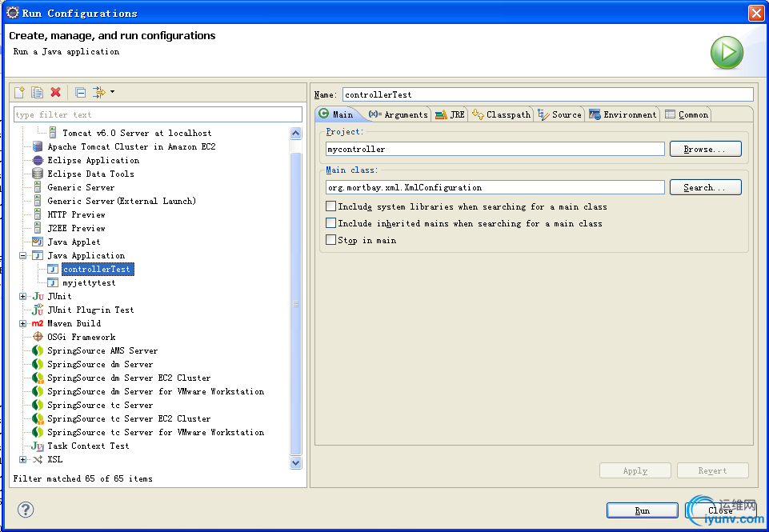
Task: Toggle the Stop in main checkbox
Action: [x=331, y=240]
